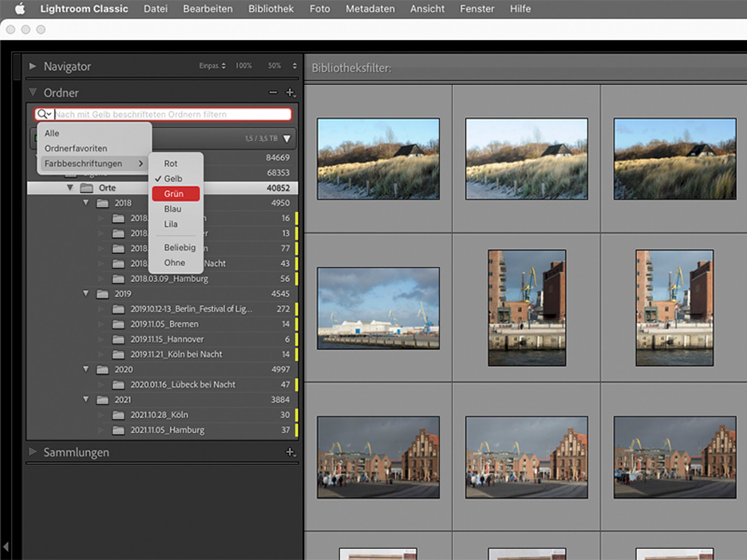Viewport: 747px width, 560px height.
Task: Click the 2020 folder icon
Action: 102,370
